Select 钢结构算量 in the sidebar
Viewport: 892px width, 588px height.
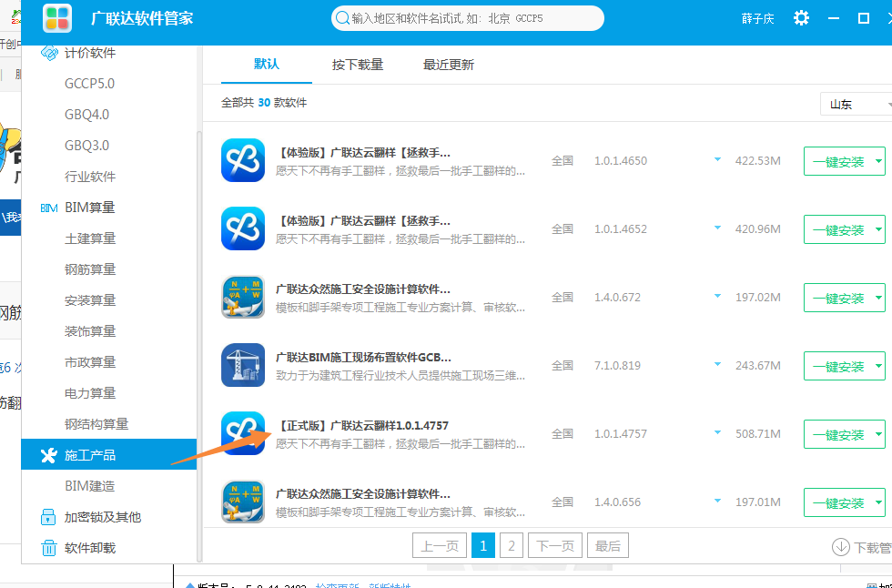[96, 424]
